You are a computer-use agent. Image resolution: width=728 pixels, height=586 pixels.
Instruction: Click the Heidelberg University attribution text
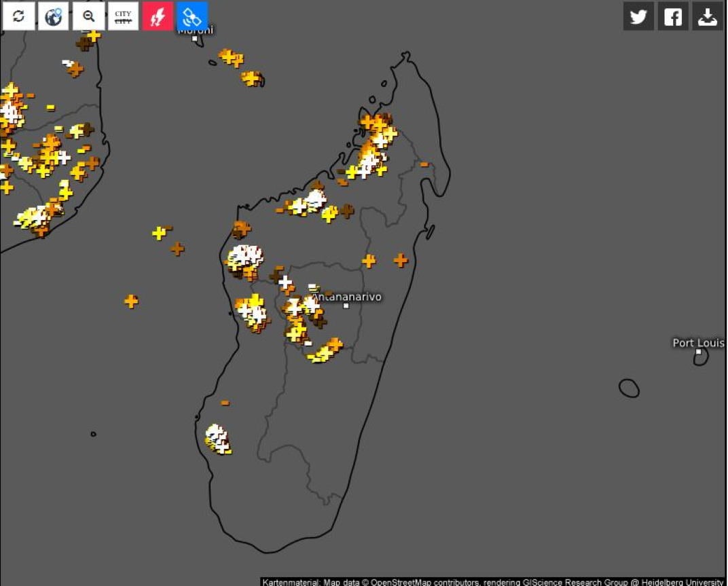coord(682,582)
